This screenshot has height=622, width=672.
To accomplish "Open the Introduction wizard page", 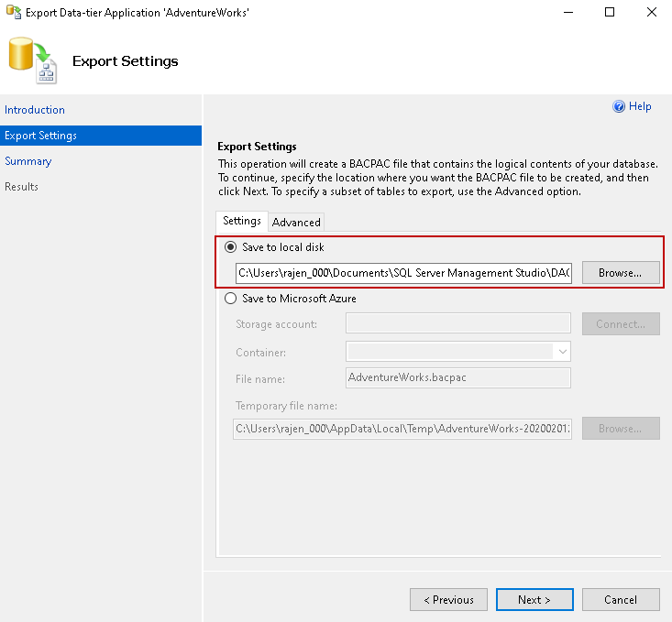I will pyautogui.click(x=35, y=110).
